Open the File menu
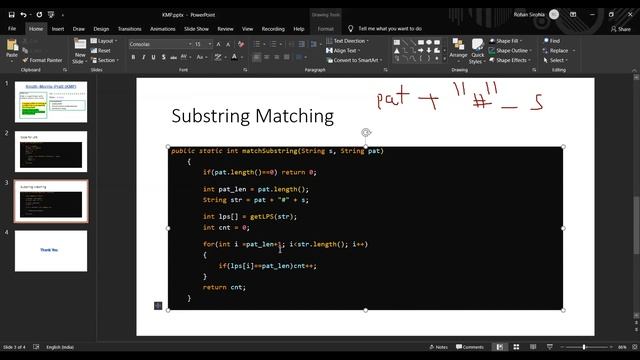Viewport: 640px width, 360px height. (x=12, y=29)
